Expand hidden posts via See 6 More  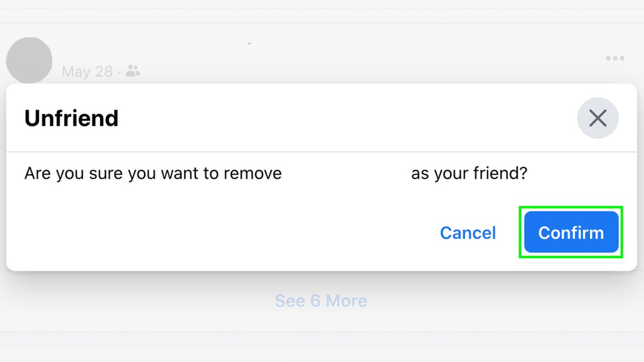point(320,300)
